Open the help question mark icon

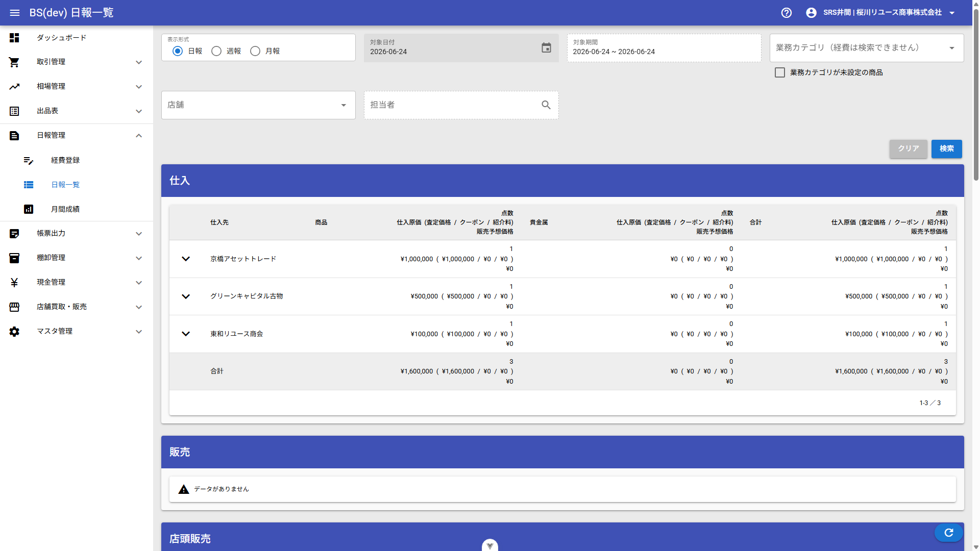point(787,13)
